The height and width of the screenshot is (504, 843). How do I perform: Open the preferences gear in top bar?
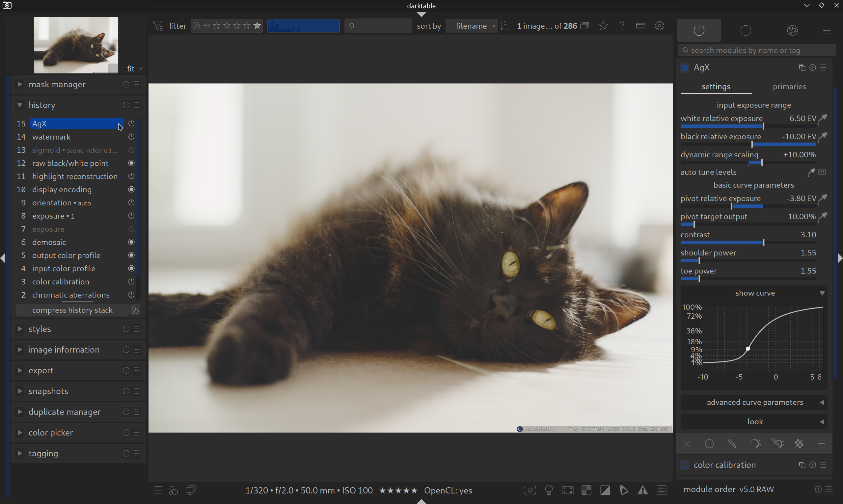(x=659, y=26)
